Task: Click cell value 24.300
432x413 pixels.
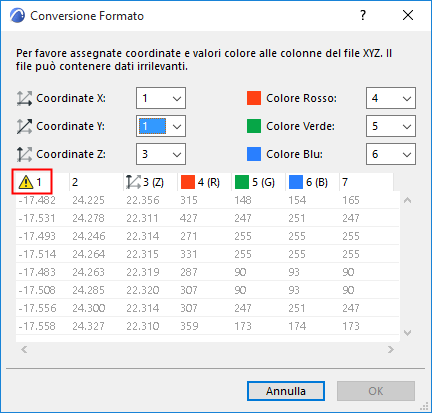Action: (x=89, y=308)
